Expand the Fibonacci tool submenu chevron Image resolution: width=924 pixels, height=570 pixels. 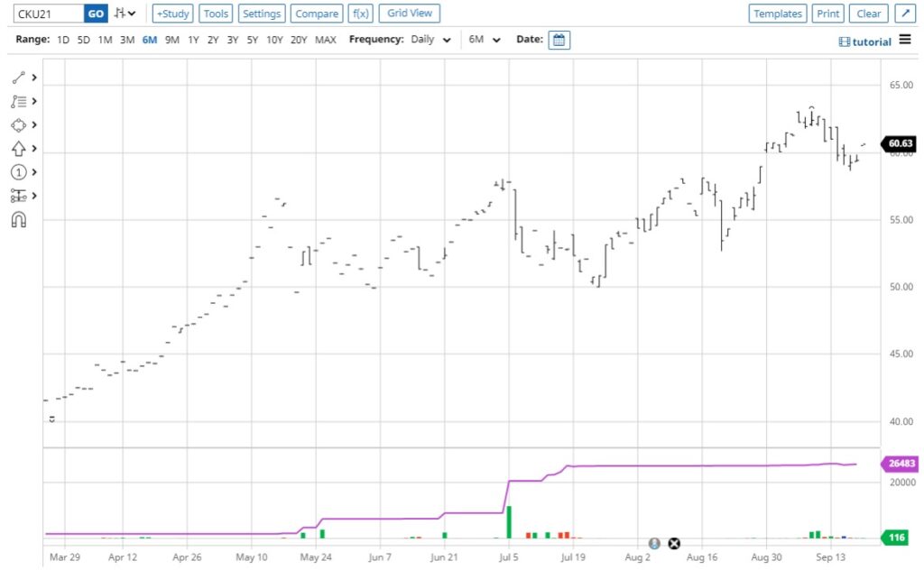[x=34, y=101]
